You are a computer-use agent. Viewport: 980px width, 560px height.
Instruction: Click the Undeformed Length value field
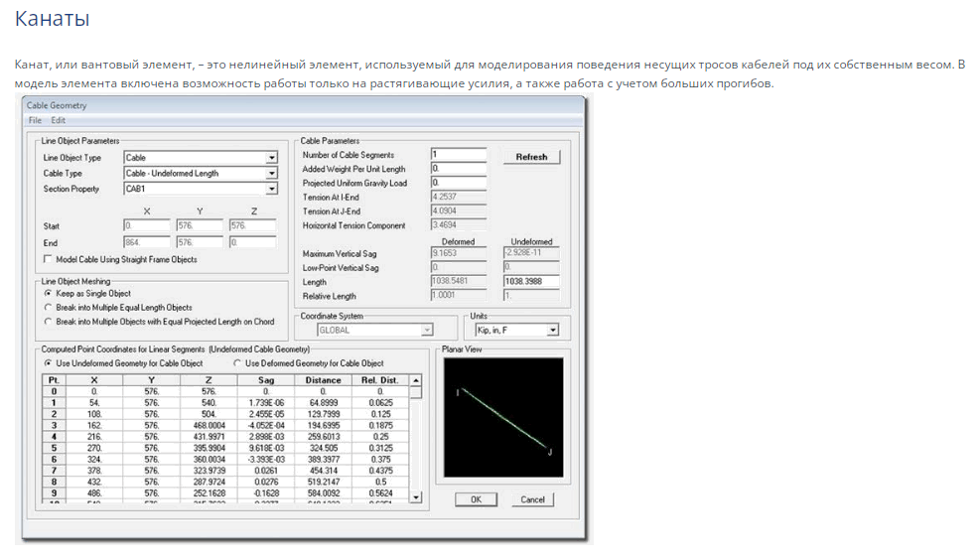coord(529,282)
